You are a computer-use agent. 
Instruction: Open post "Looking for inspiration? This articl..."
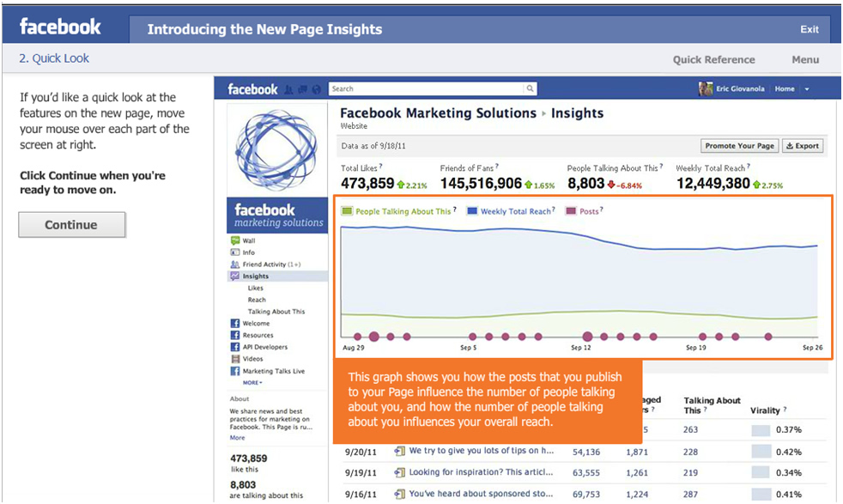(481, 472)
